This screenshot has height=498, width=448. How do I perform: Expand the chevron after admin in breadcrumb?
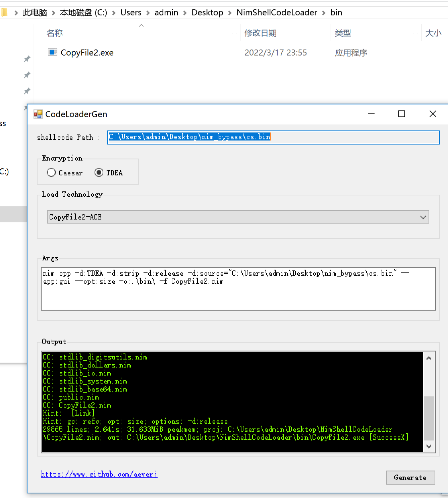click(185, 13)
